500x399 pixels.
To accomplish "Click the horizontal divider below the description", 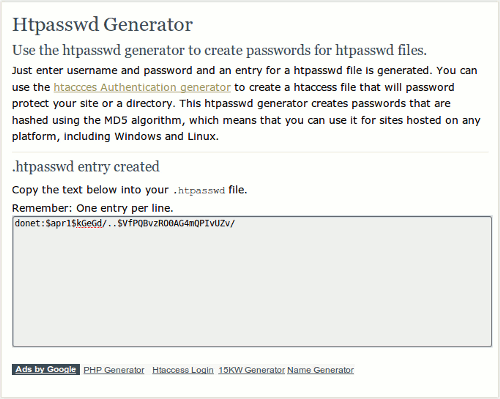I will coord(250,152).
